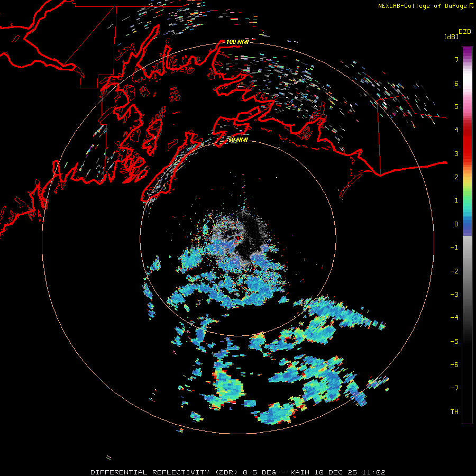Click the TH threshold label on the legend

point(454,412)
